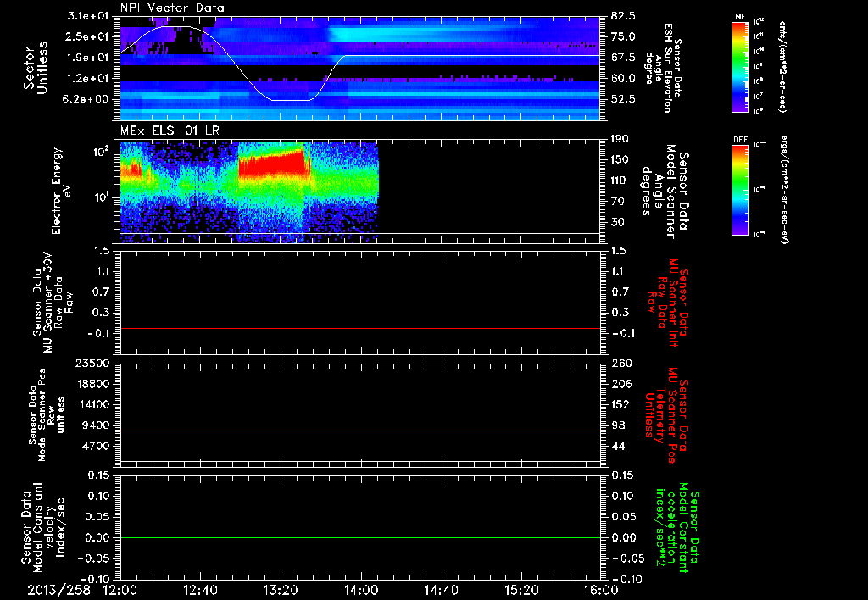Click the red "MU Scanner Pos Telemetry" label
Image resolution: width=868 pixels, height=600 pixels.
(x=667, y=416)
